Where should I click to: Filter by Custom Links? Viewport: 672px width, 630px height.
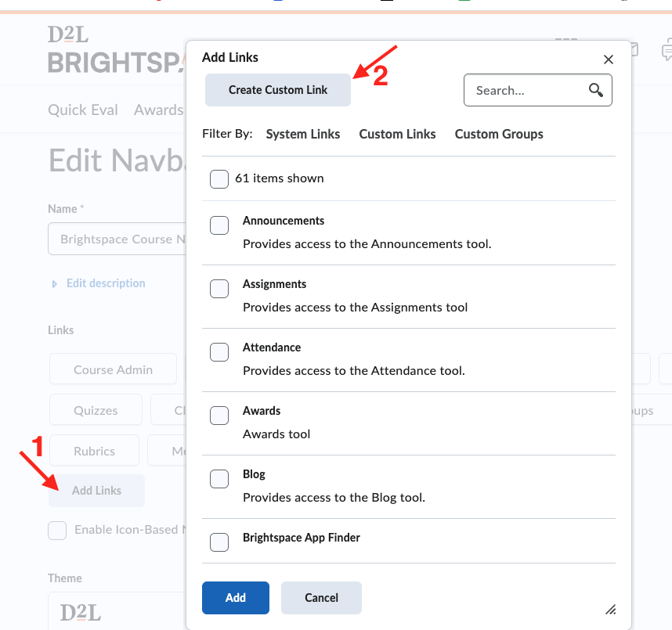[x=397, y=134]
